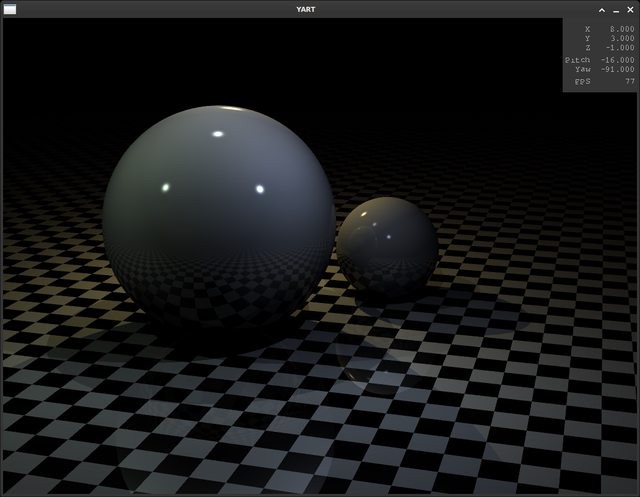Click the Yaw value -91.000
The image size is (640, 497).
[618, 69]
